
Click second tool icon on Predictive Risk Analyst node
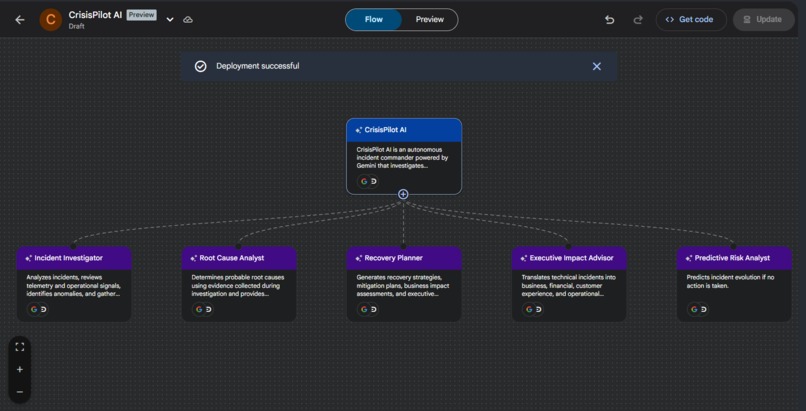[x=704, y=309]
